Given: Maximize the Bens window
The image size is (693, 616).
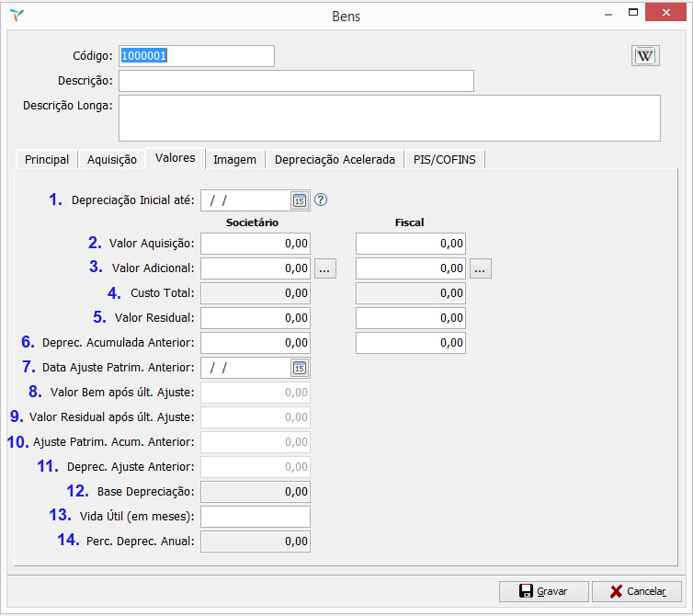Looking at the screenshot, I should tap(633, 12).
